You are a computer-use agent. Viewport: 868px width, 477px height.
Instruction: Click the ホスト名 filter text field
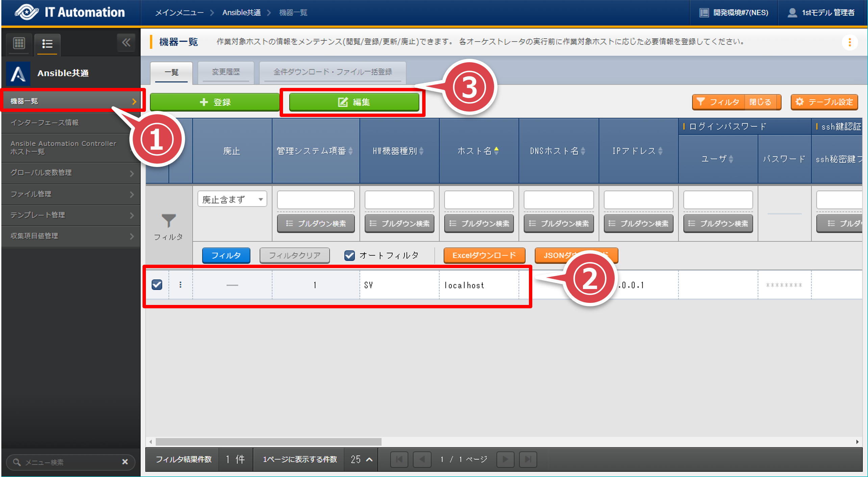point(479,200)
